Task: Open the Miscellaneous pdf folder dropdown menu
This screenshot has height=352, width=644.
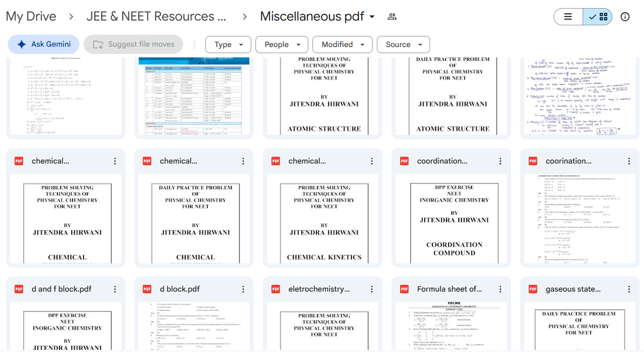Action: [x=372, y=17]
